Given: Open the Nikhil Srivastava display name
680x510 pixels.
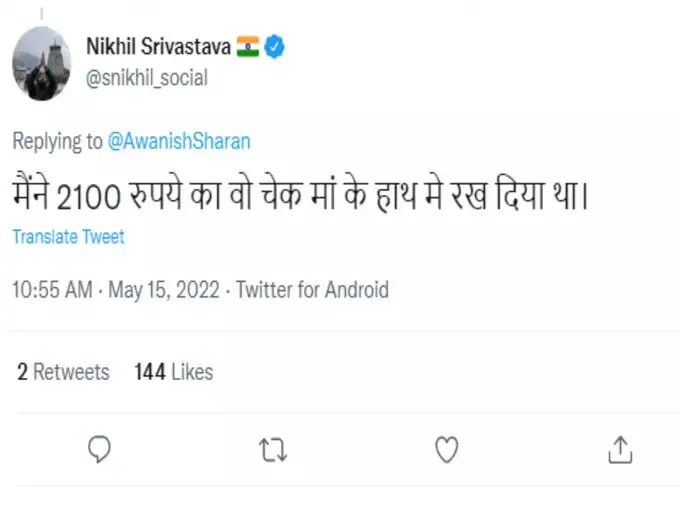Looking at the screenshot, I should pos(160,46).
